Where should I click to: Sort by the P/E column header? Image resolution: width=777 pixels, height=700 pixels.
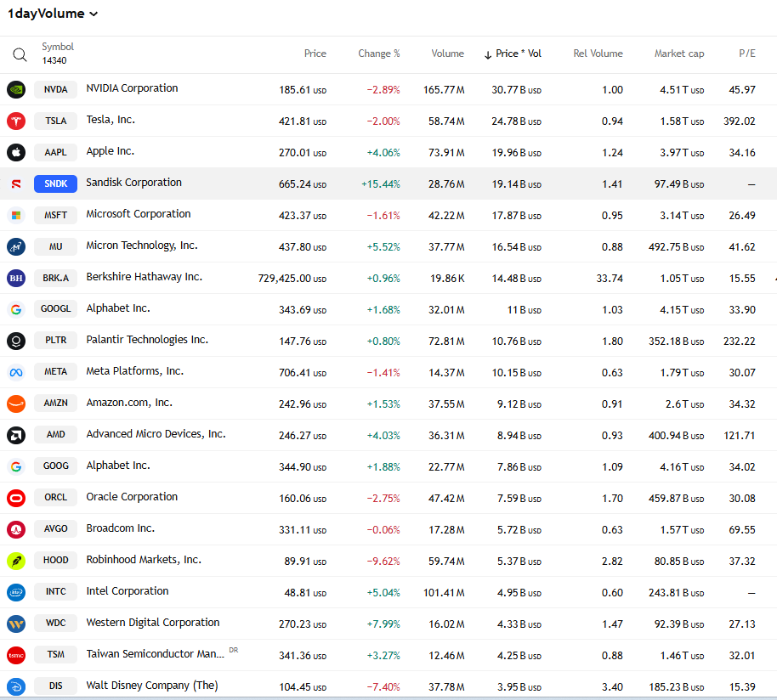pyautogui.click(x=747, y=54)
